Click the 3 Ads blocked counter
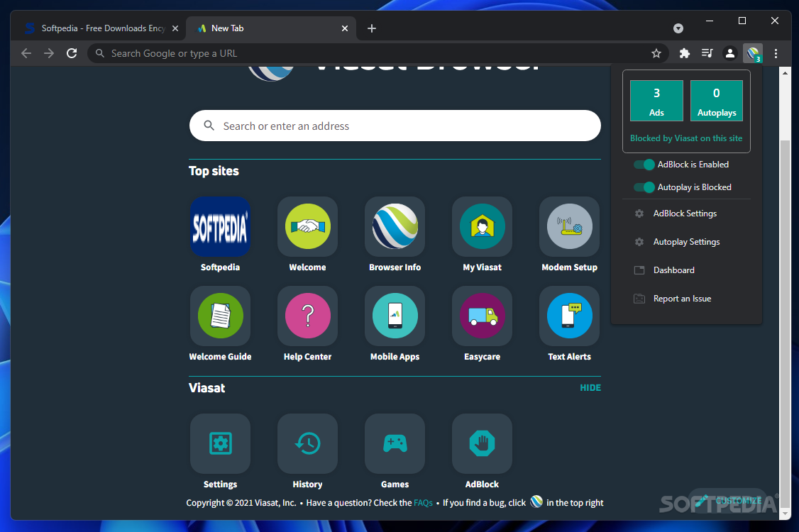 656,101
